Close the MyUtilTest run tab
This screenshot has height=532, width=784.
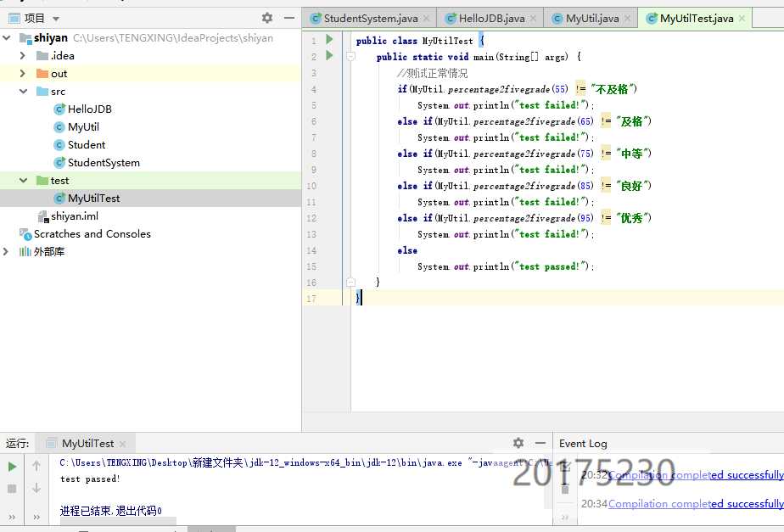point(122,444)
